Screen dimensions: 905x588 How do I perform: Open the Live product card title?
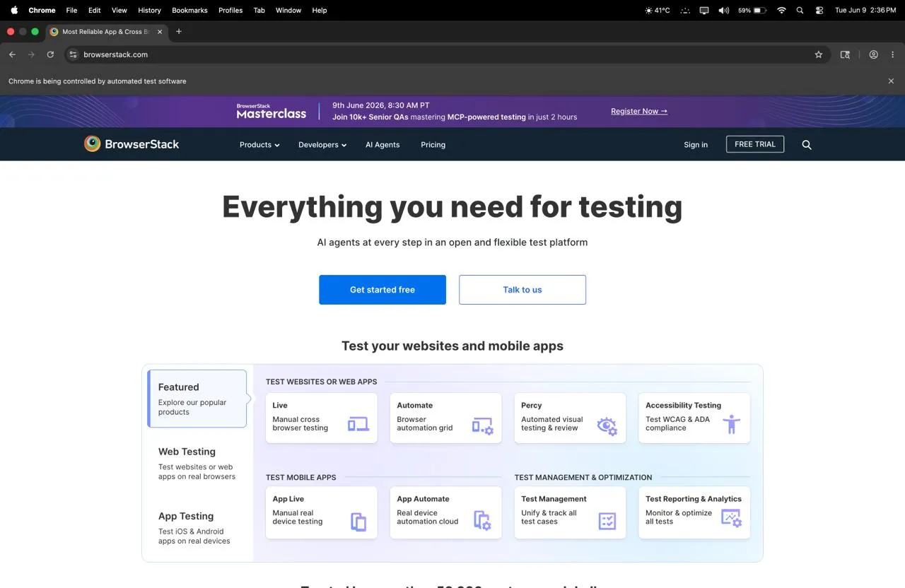point(280,406)
